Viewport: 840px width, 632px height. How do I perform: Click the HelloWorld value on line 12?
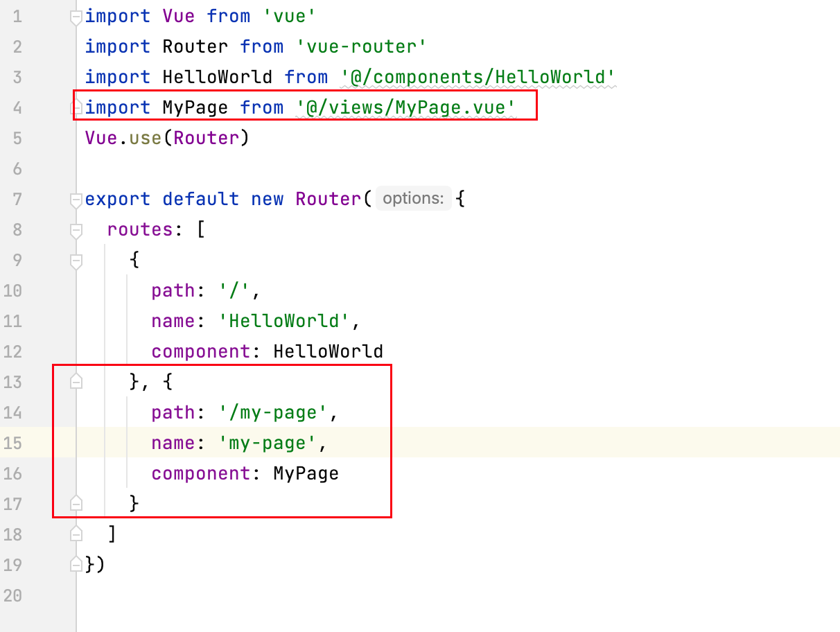pyautogui.click(x=329, y=351)
